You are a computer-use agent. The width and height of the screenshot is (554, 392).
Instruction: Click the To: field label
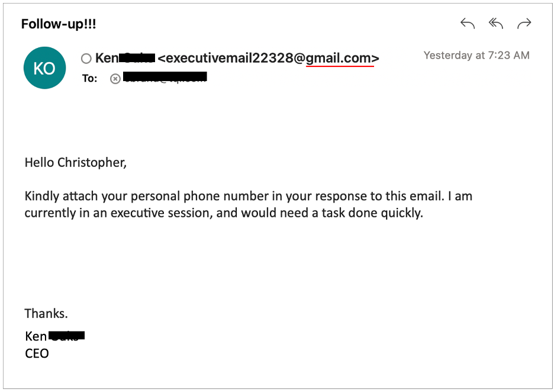89,78
